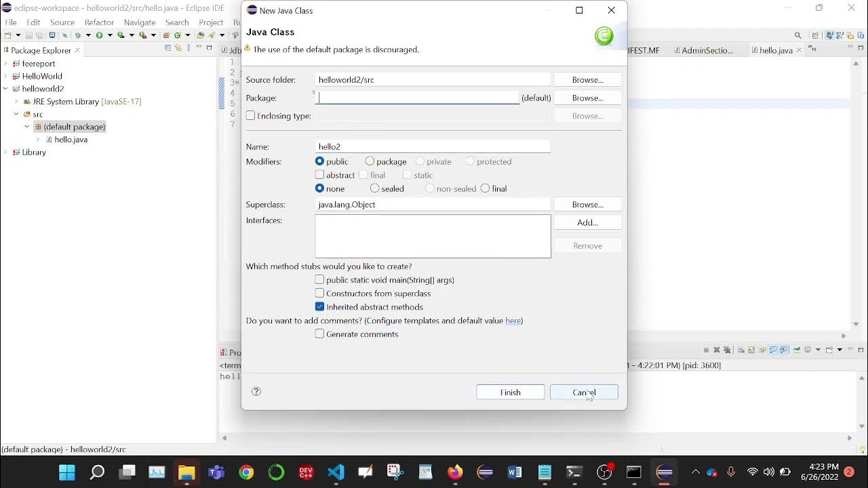Click the toolbar search magnifier icon
This screenshot has width=868, height=488.
(798, 35)
